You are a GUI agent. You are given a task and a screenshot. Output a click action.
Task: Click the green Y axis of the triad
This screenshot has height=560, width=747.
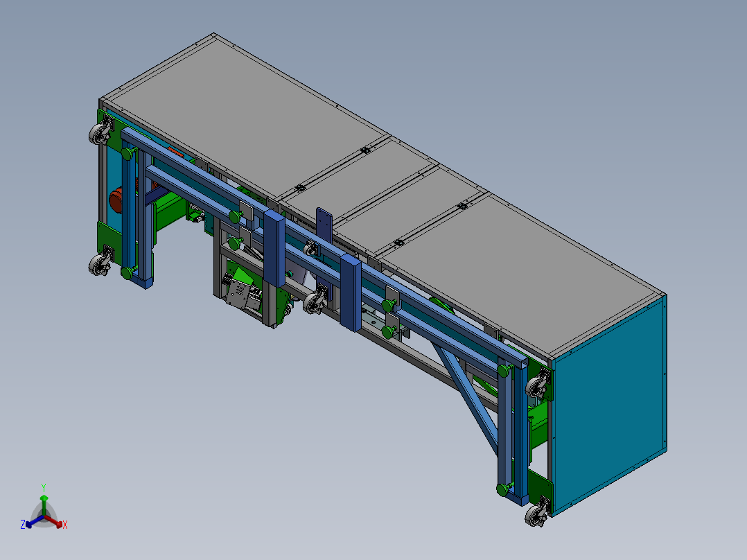click(44, 505)
